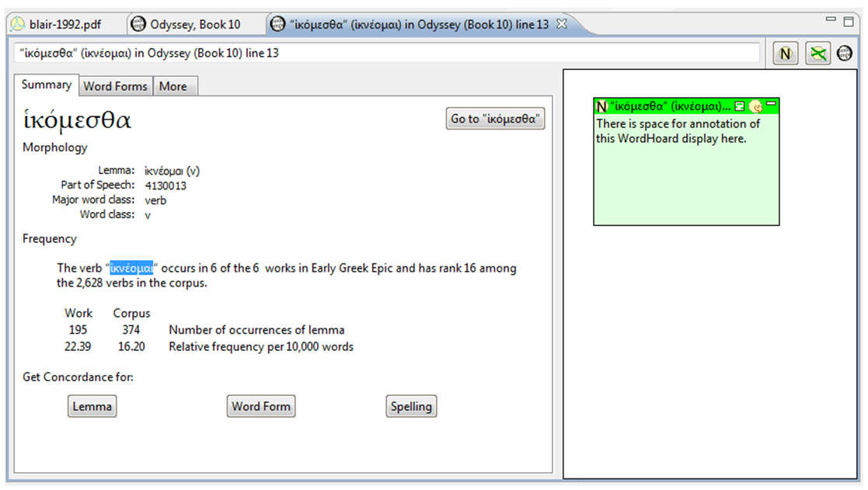The height and width of the screenshot is (490, 868).
Task: Click the WordHoard icon on Odyssey, Book 10 tab
Action: pos(138,24)
